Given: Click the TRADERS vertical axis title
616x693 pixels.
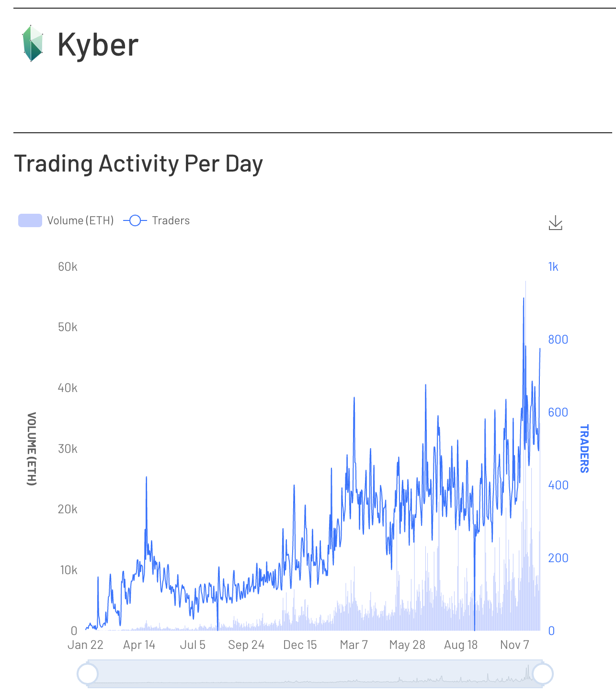Looking at the screenshot, I should (x=584, y=449).
